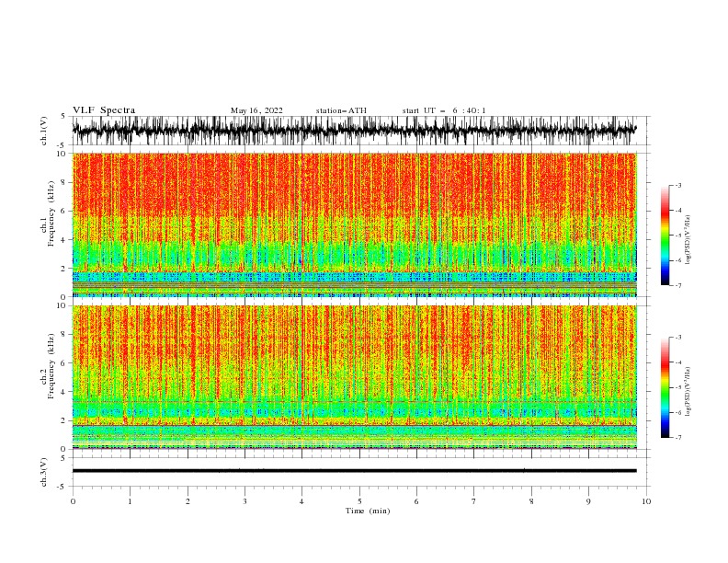
Task: Select the date text "May 16, 2022"
Action: (x=256, y=110)
